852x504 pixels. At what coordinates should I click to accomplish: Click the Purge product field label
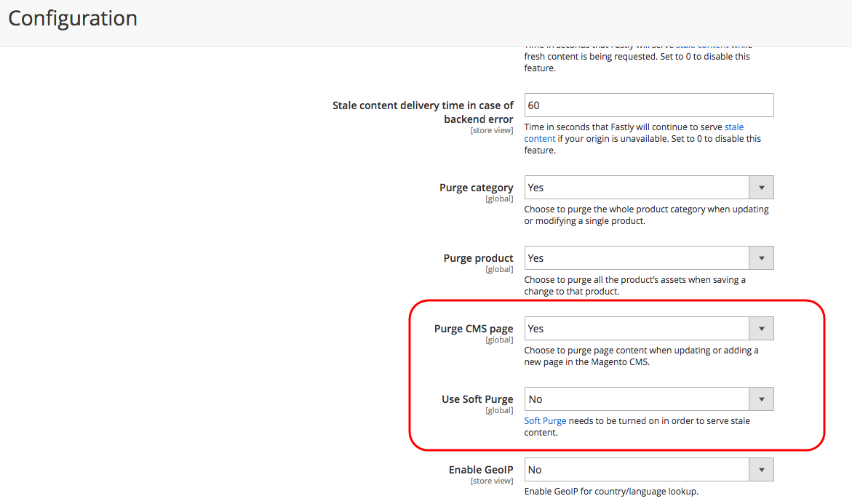[478, 258]
